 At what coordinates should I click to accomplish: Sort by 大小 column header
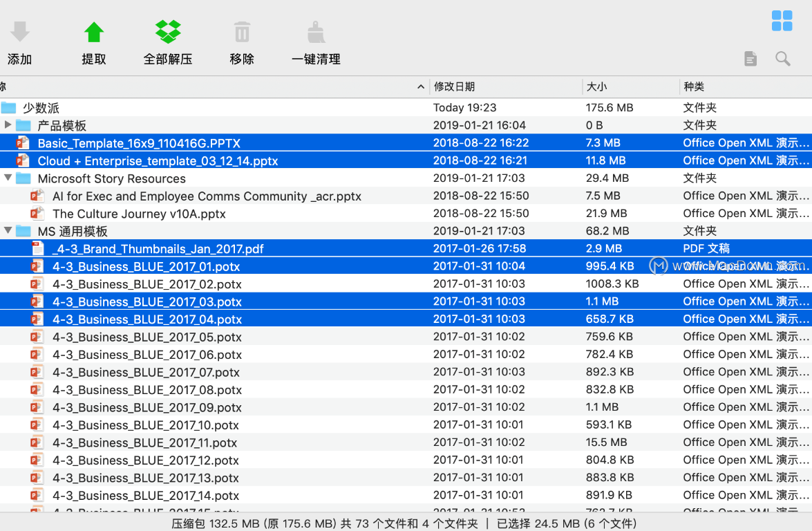tap(596, 86)
